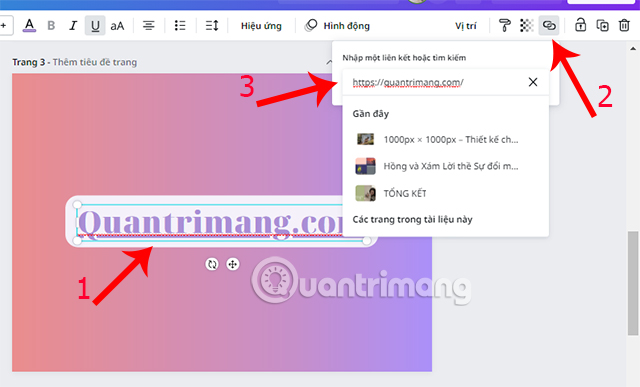Click 'Các trang trong tài liệu này' heading
Screen dimensions: 640x387
coord(412,220)
